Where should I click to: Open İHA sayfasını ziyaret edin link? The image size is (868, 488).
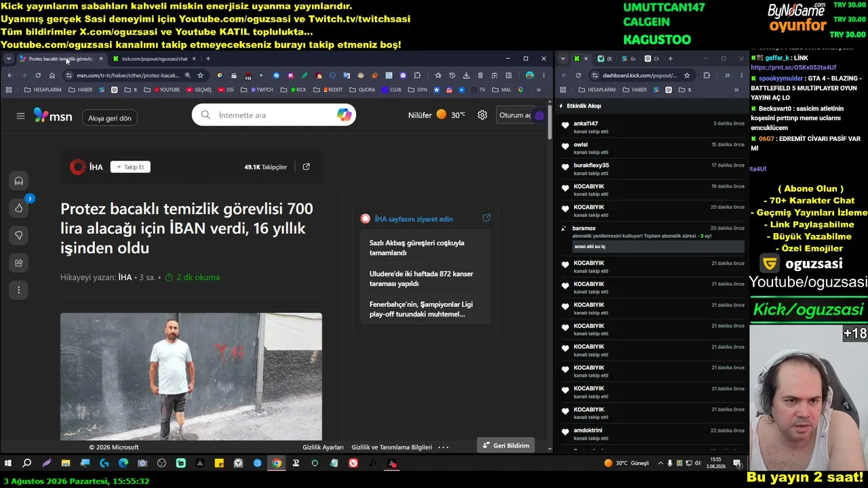414,219
